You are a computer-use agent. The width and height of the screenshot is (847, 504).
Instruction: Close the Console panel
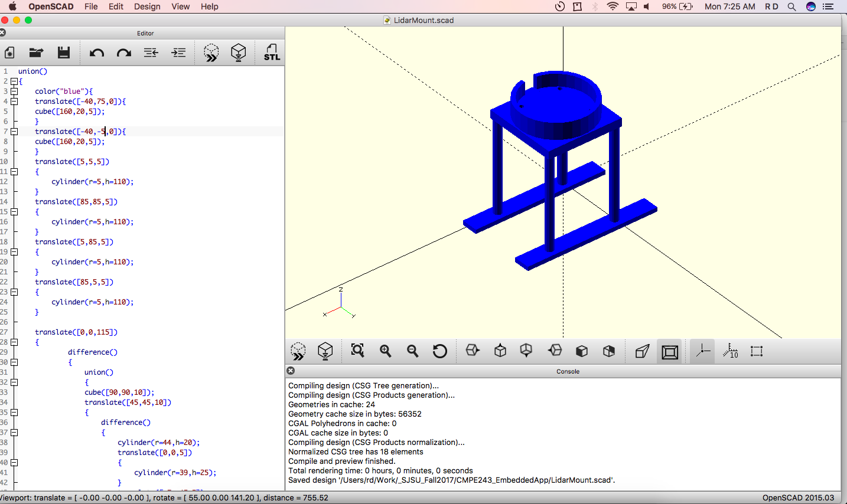coord(291,371)
